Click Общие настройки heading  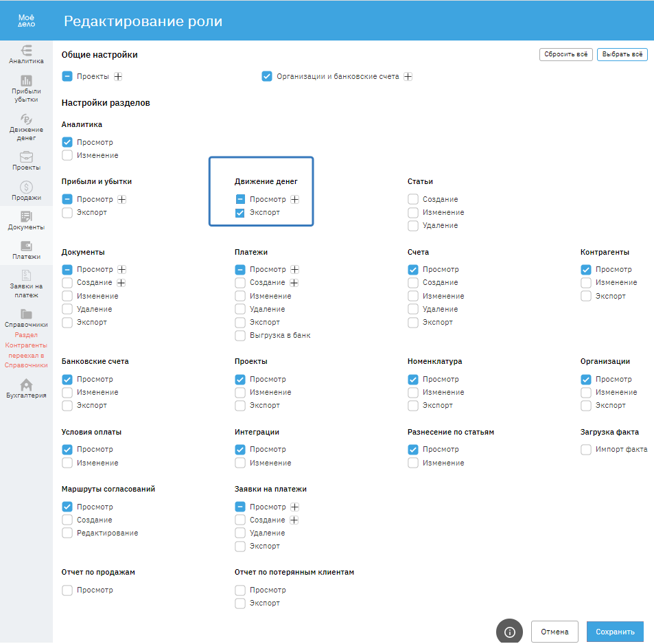click(100, 55)
